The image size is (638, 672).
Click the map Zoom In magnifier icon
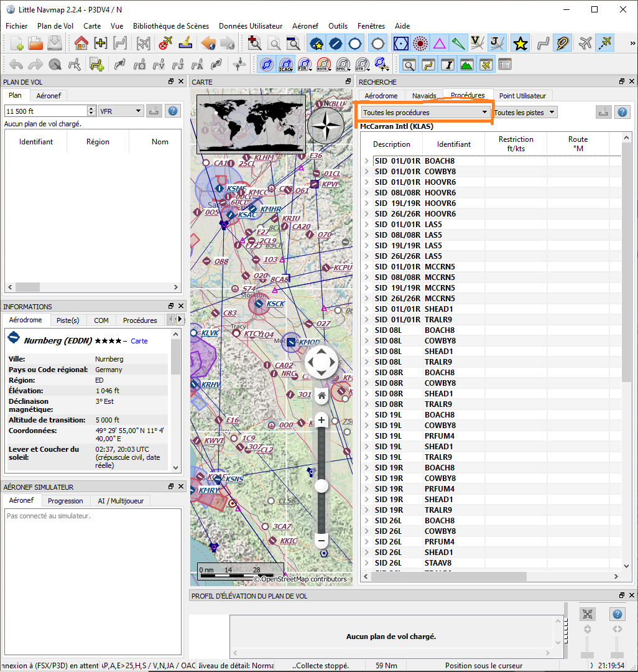(x=254, y=44)
